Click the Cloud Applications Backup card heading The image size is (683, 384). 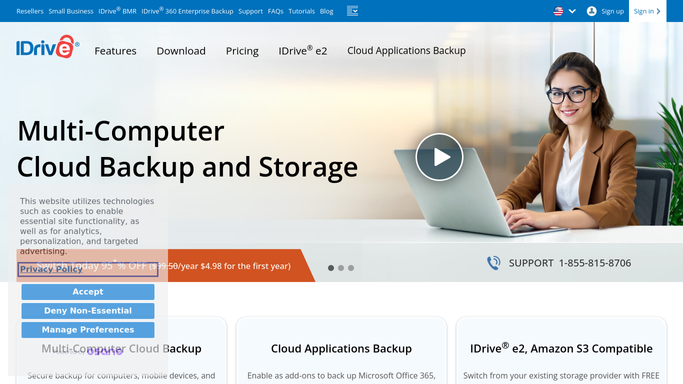pos(341,349)
